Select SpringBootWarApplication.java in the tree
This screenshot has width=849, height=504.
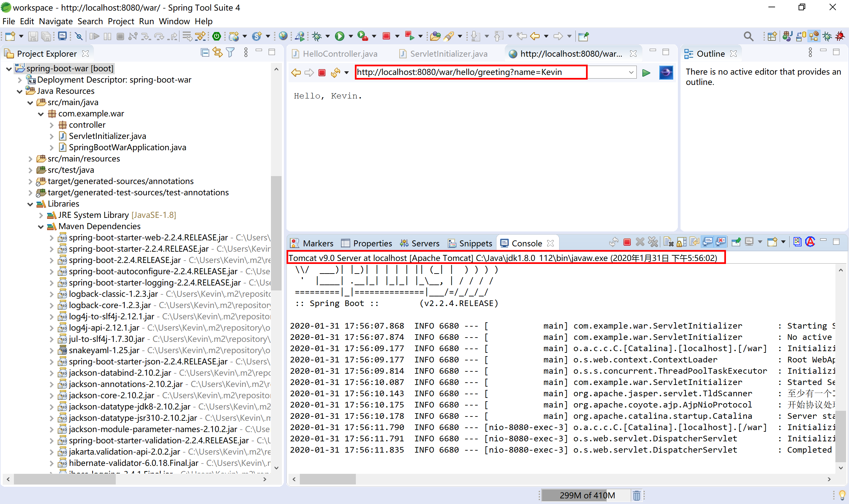(x=127, y=148)
